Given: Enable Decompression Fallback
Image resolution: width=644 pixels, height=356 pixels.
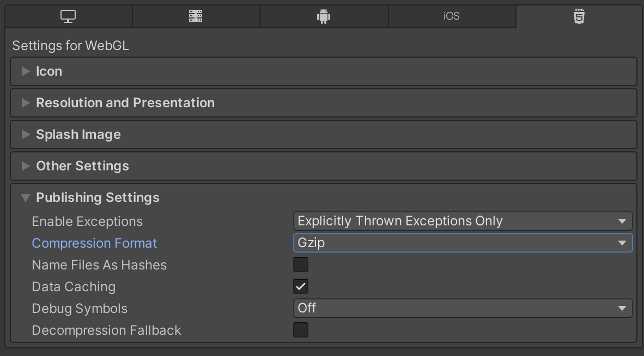Looking at the screenshot, I should point(300,330).
